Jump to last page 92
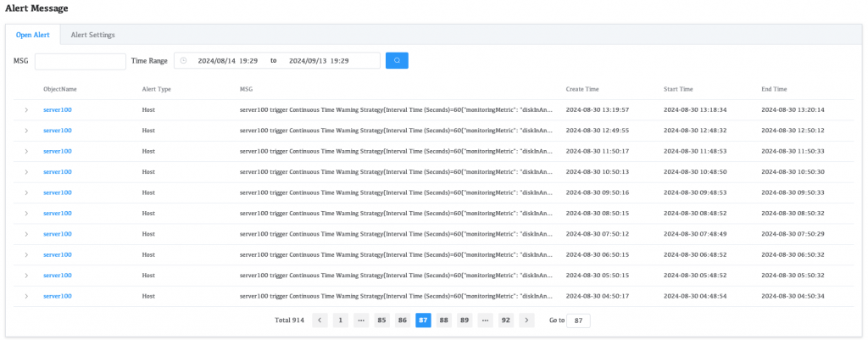The height and width of the screenshot is (340, 868). (x=506, y=320)
